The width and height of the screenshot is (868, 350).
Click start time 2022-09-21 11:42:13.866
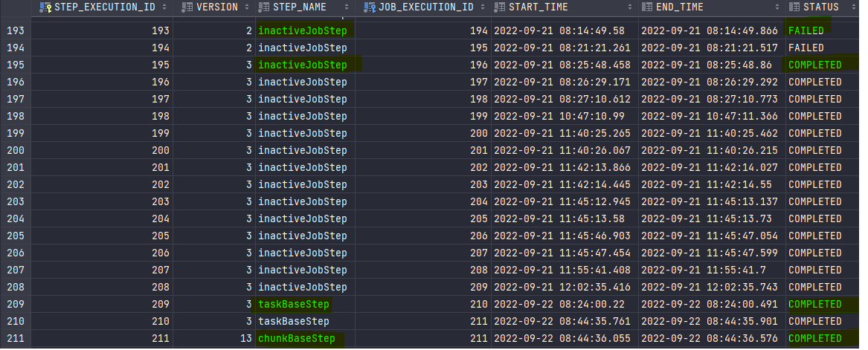(562, 167)
